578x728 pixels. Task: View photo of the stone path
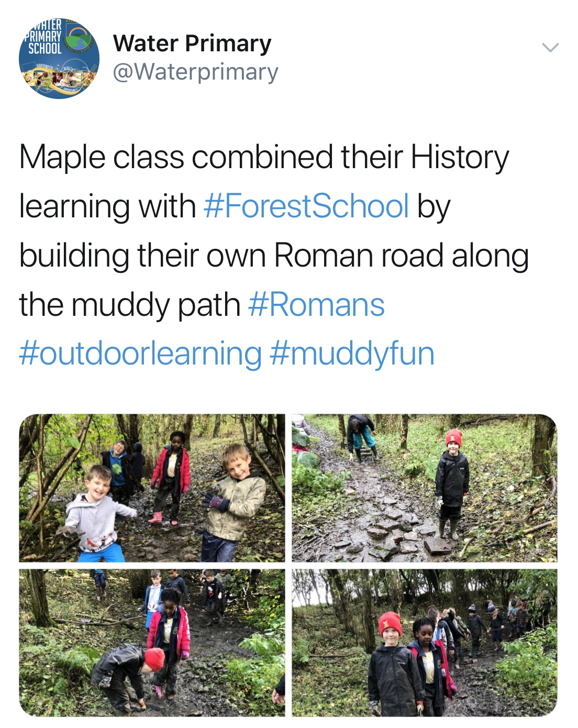coord(425,488)
